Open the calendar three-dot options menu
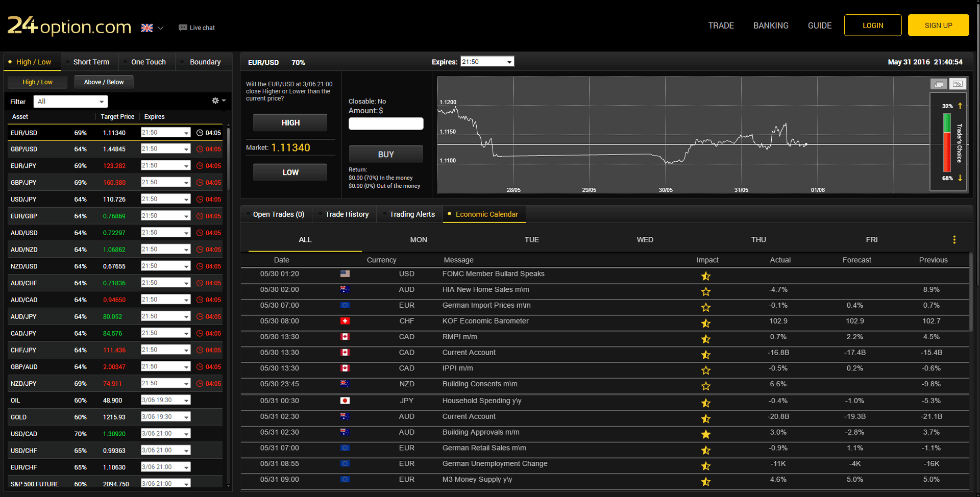The height and width of the screenshot is (497, 980). [954, 240]
